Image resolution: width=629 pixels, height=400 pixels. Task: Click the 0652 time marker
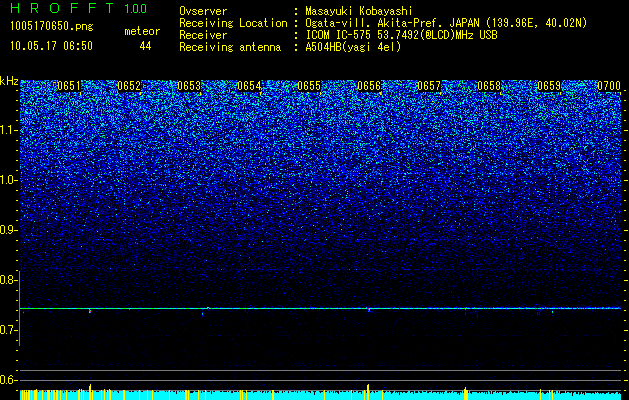(129, 86)
